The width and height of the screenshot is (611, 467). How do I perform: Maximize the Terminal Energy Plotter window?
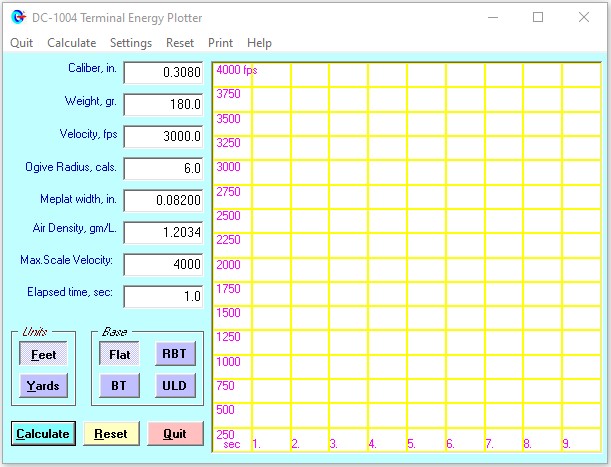point(538,17)
